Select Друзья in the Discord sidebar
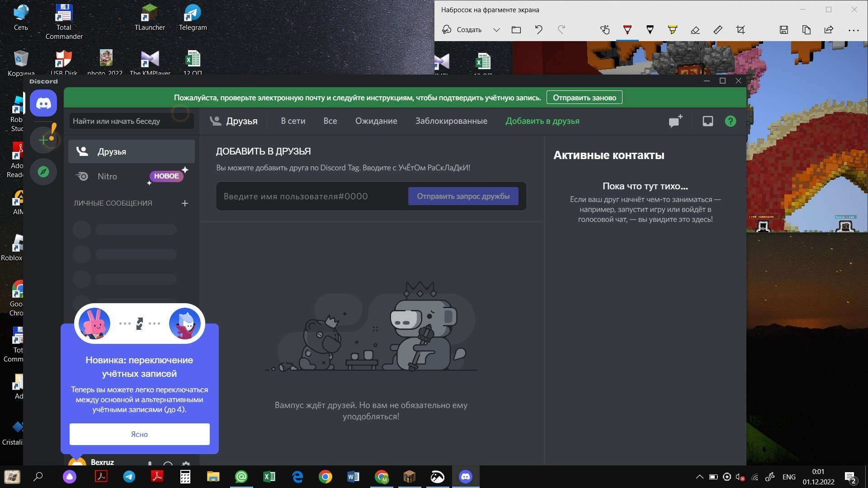The height and width of the screenshot is (488, 868). (x=132, y=151)
